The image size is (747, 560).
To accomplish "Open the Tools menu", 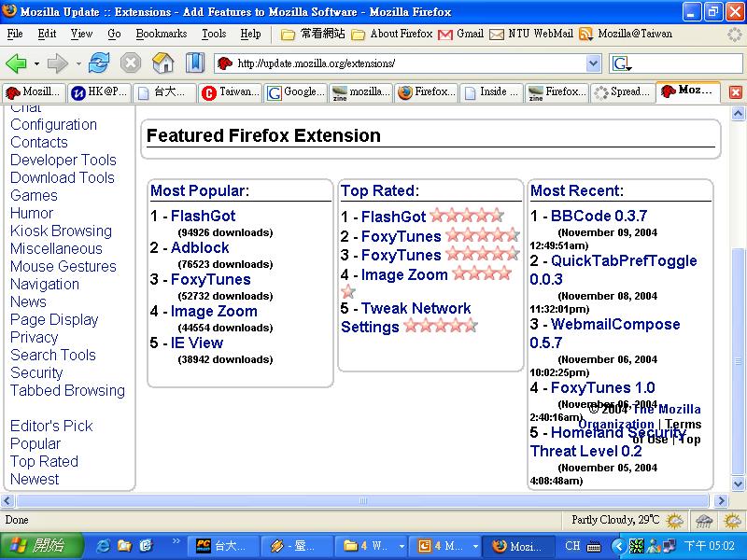I will point(214,34).
